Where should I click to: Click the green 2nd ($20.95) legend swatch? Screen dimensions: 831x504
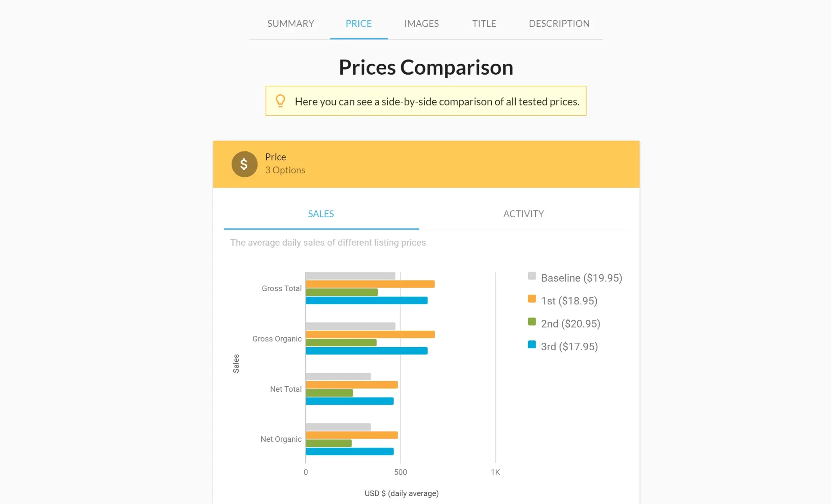tap(532, 322)
